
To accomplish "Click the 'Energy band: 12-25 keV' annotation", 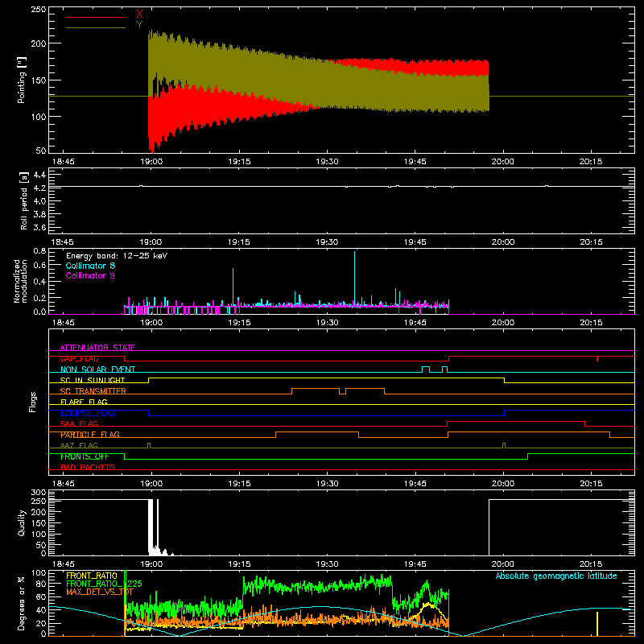I will click(117, 256).
